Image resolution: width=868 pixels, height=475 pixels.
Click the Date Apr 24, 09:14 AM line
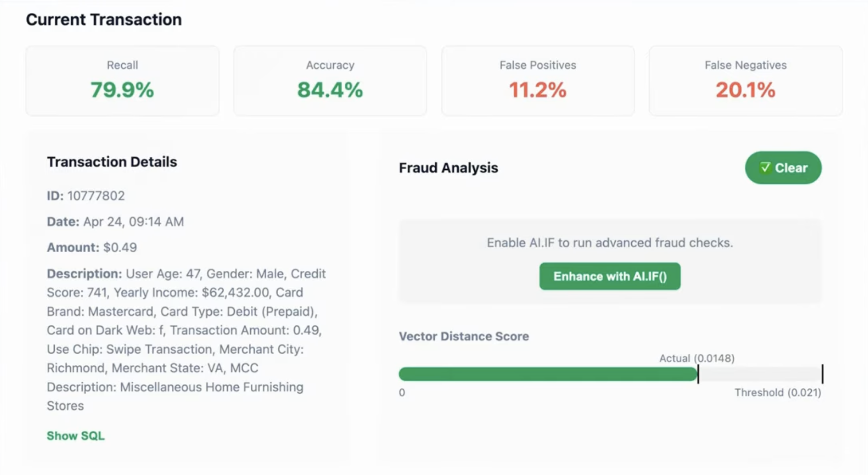click(x=115, y=221)
